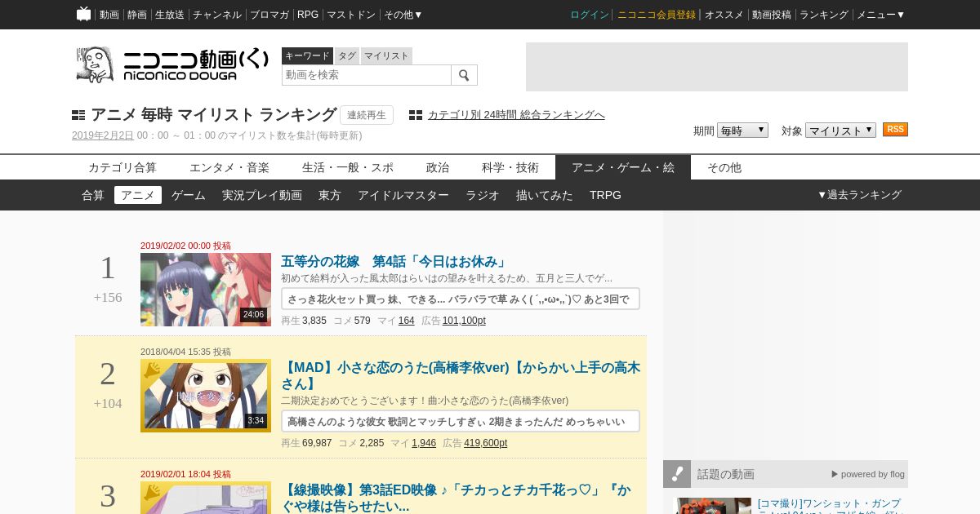The height and width of the screenshot is (514, 980).
Task: Expand ▼過去ランキング menu
Action: pos(859,195)
